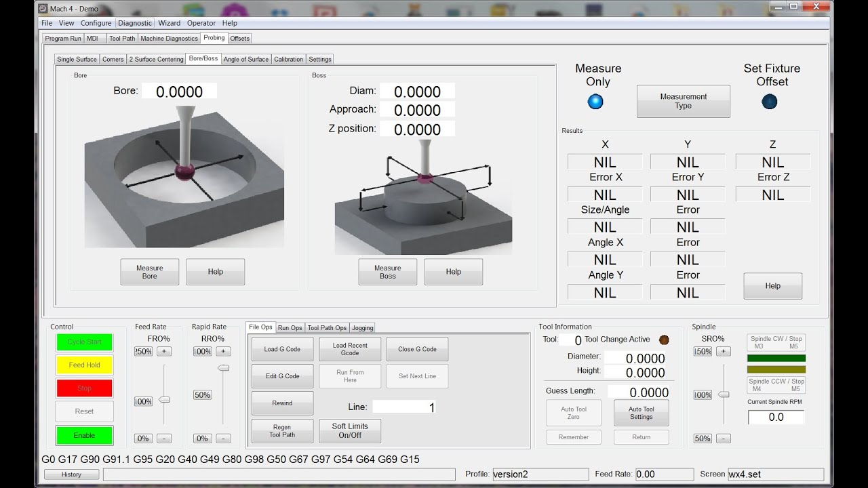The image size is (868, 488).
Task: Increase RRO% with the plus button
Action: coord(224,351)
